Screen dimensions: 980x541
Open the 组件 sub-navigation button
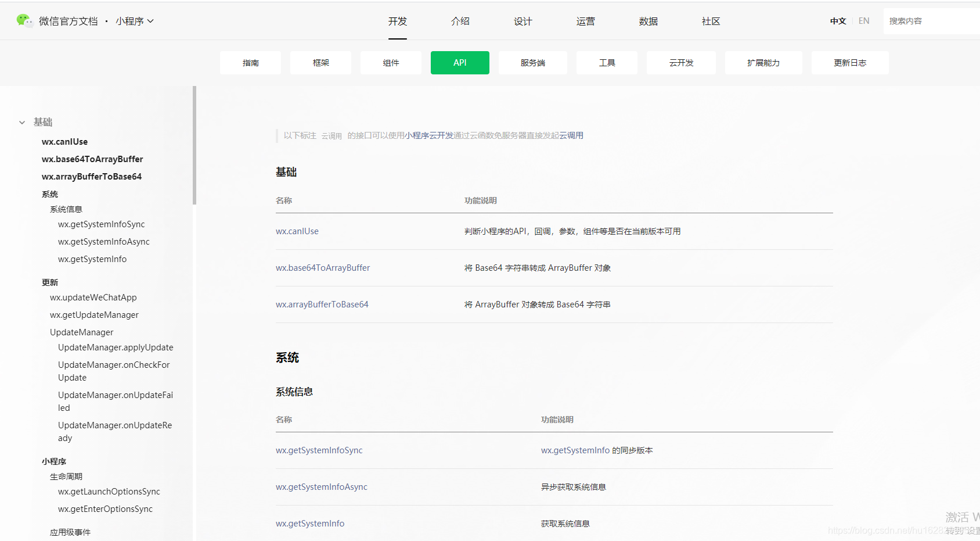(x=391, y=63)
